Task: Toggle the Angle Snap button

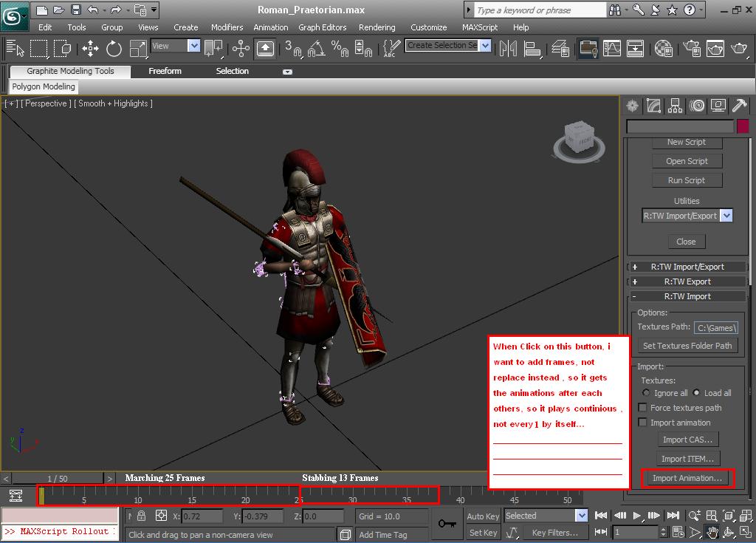Action: pos(317,48)
